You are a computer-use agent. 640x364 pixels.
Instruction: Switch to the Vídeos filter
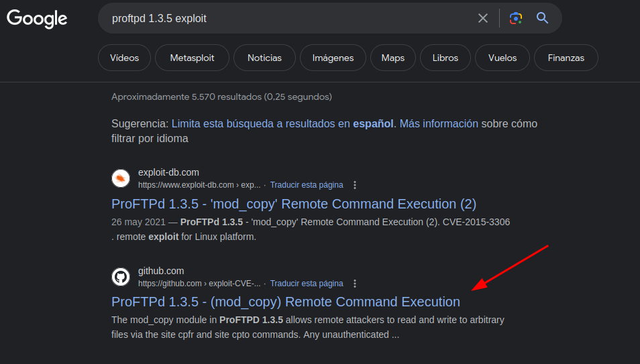(125, 58)
